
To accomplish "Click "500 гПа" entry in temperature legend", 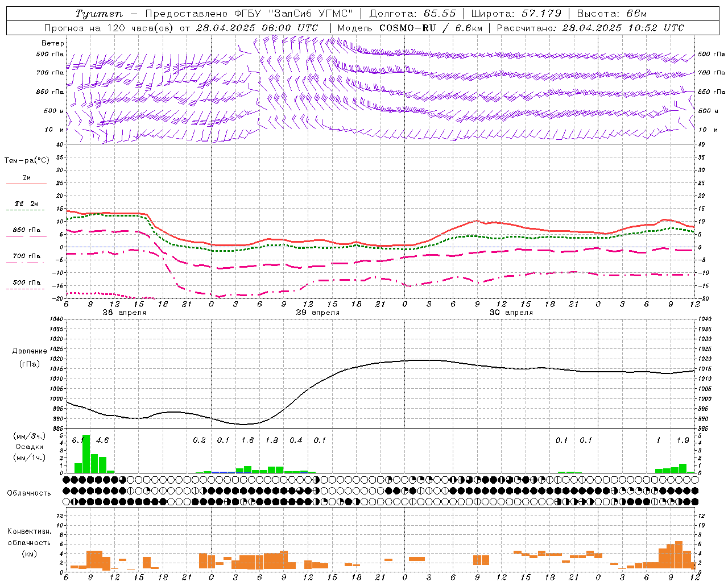I will click(x=27, y=282).
